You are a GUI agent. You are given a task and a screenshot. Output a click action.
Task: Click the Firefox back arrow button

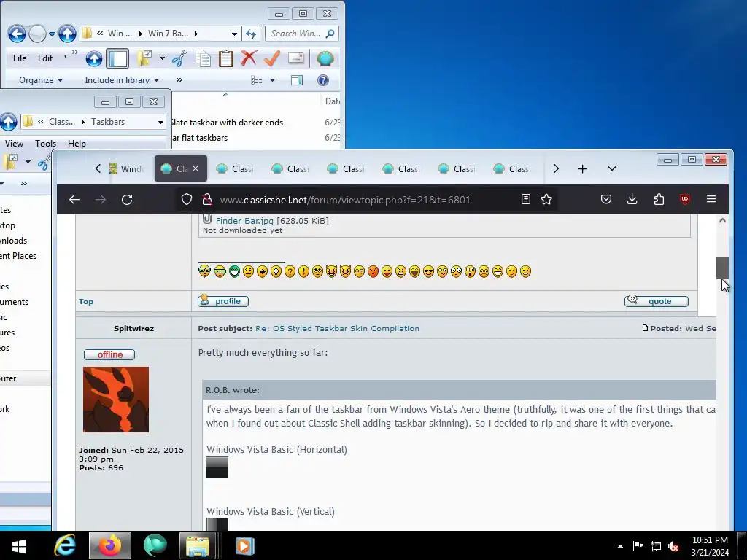pyautogui.click(x=74, y=200)
